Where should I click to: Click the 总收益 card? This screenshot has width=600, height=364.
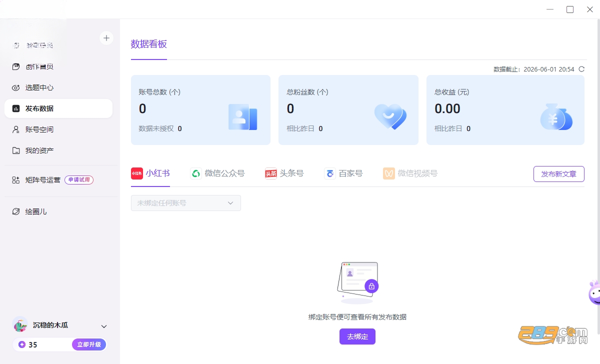[x=505, y=110]
